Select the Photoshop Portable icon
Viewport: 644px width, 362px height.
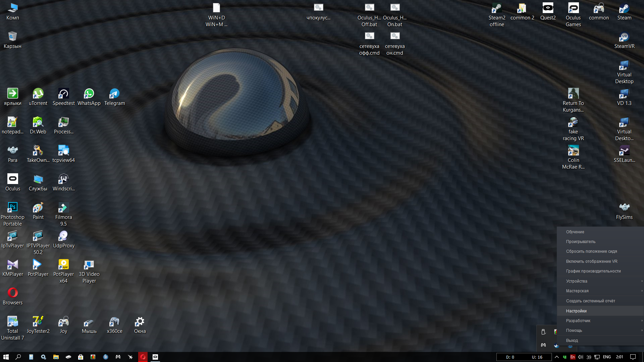[12, 214]
